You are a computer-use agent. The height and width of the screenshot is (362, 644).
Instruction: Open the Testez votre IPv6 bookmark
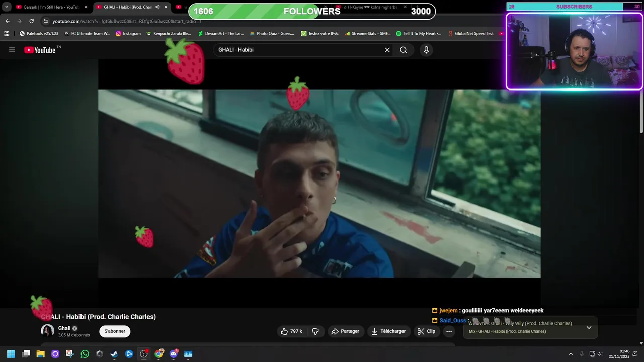[x=320, y=34]
